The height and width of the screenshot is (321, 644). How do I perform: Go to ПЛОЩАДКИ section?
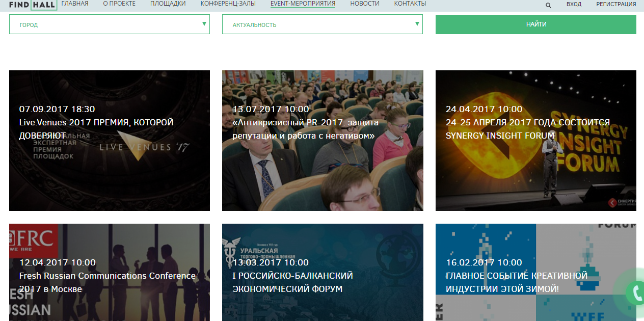click(168, 4)
